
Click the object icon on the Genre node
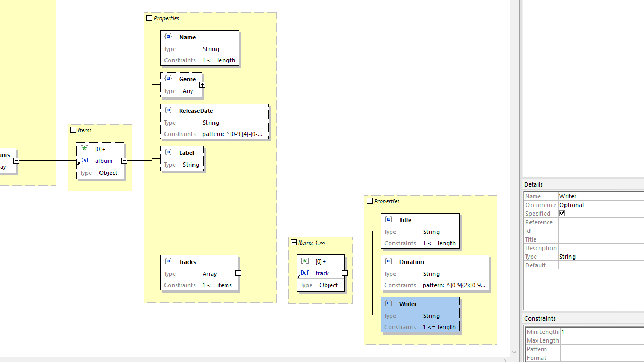pos(169,79)
